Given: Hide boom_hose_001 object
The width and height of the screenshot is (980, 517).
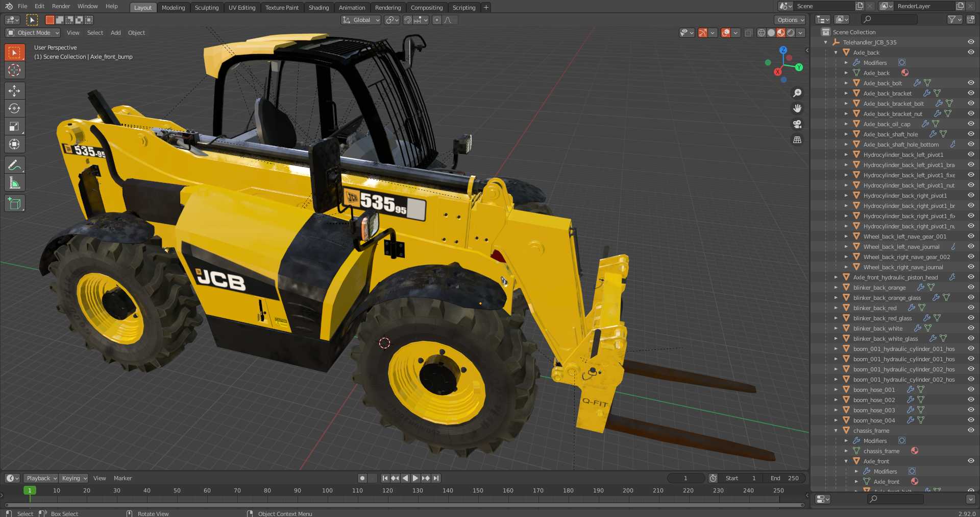Looking at the screenshot, I should click(971, 389).
